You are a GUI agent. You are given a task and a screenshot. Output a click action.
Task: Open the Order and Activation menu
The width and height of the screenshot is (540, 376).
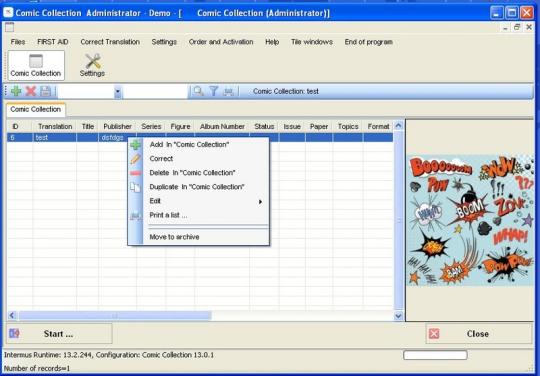click(x=221, y=42)
